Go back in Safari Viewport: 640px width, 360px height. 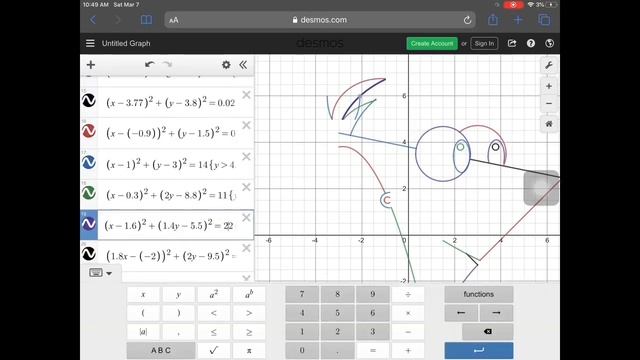click(93, 20)
